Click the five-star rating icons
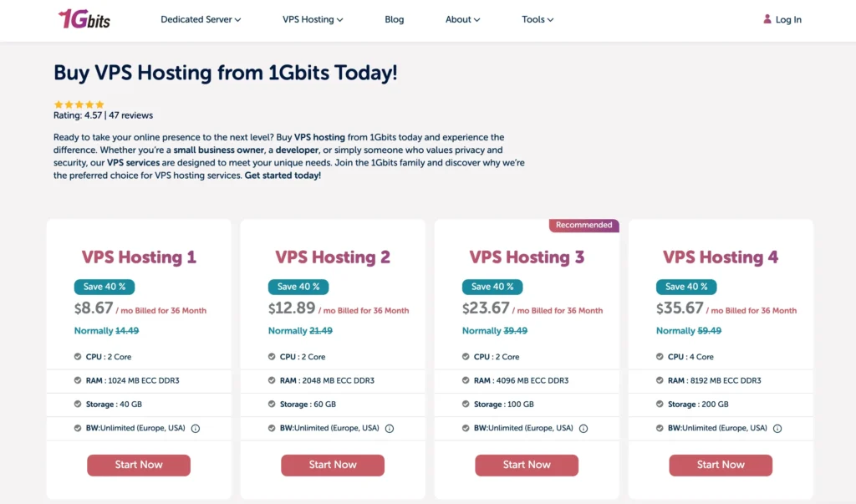856x504 pixels. pos(79,104)
